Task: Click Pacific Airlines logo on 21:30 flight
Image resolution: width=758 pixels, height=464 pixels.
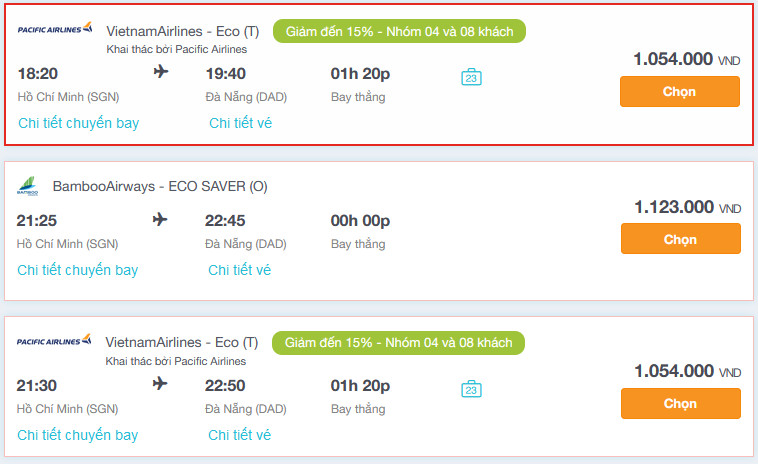Action: tap(55, 341)
